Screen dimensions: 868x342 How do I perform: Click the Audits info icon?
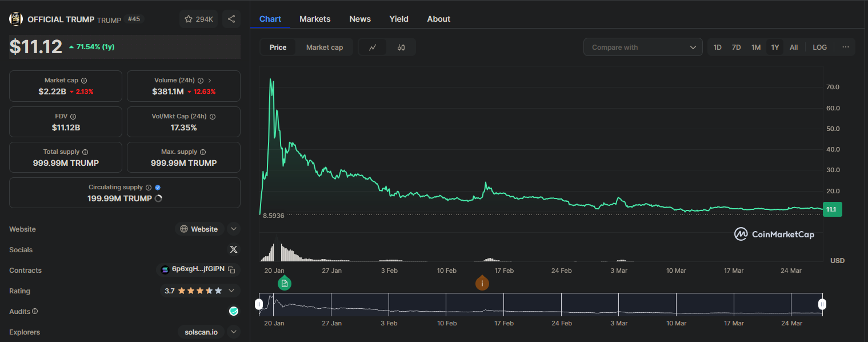click(35, 311)
